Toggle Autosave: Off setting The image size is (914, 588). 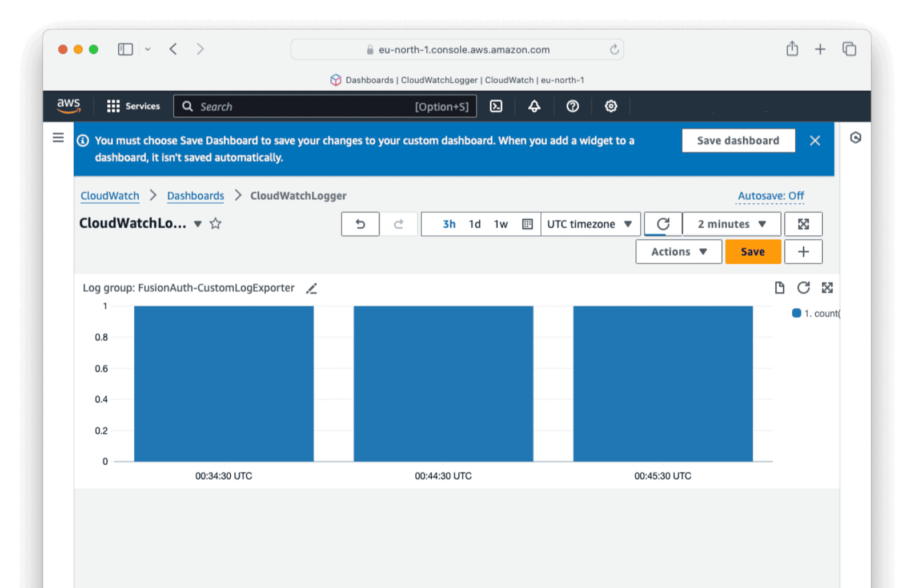point(771,196)
